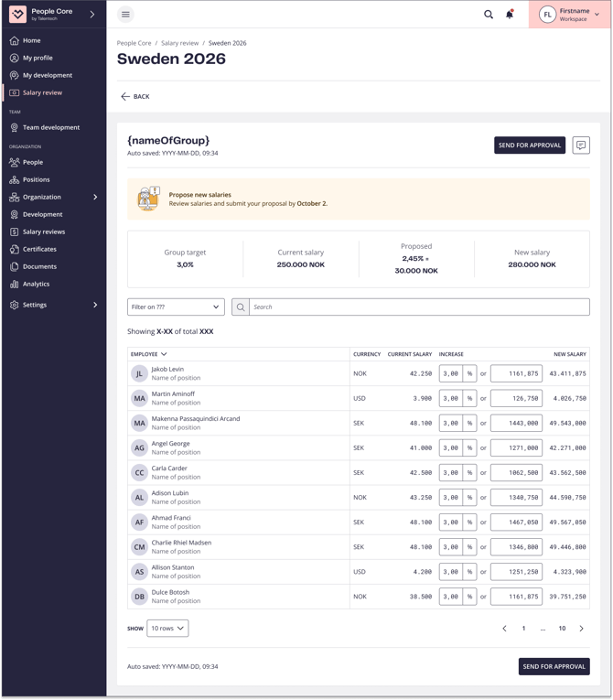Go to previous page arrow
Screen dimensions: 613x700
point(504,628)
